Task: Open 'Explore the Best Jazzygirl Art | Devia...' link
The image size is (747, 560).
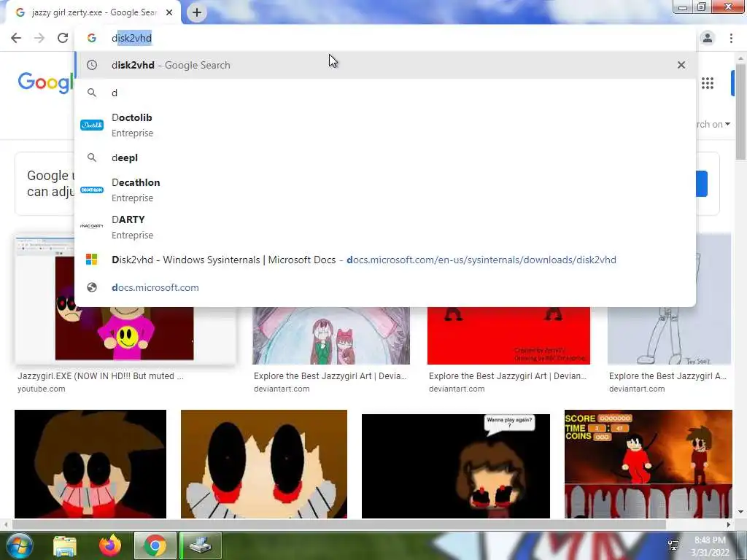Action: coord(330,376)
